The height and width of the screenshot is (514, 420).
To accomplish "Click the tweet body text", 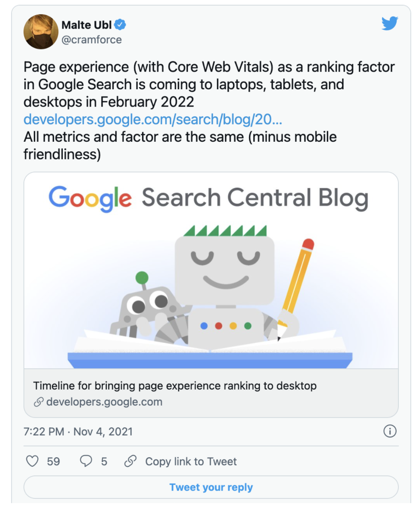I will click(x=209, y=85).
